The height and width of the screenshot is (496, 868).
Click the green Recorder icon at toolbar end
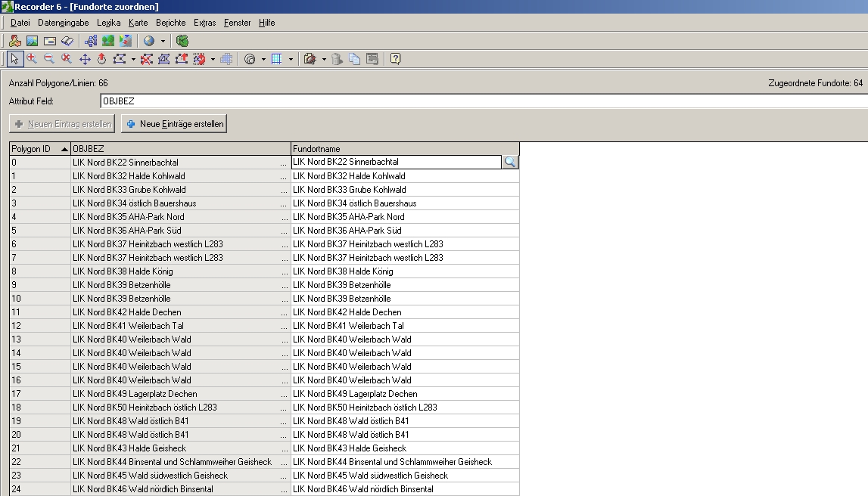point(182,41)
